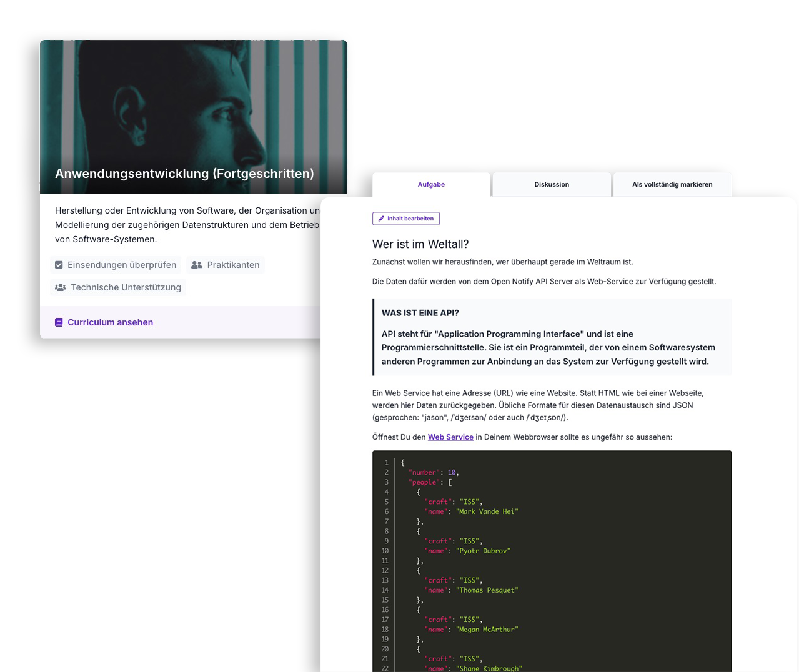This screenshot has height=672, width=799.
Task: Open Curriculum ansehen
Action: pyautogui.click(x=110, y=322)
